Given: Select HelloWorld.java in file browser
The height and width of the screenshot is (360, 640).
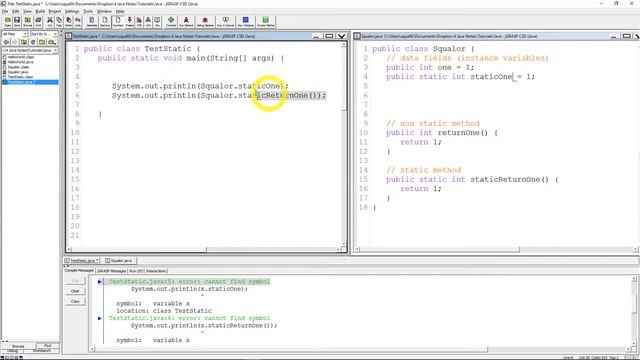Looking at the screenshot, I should point(20,62).
